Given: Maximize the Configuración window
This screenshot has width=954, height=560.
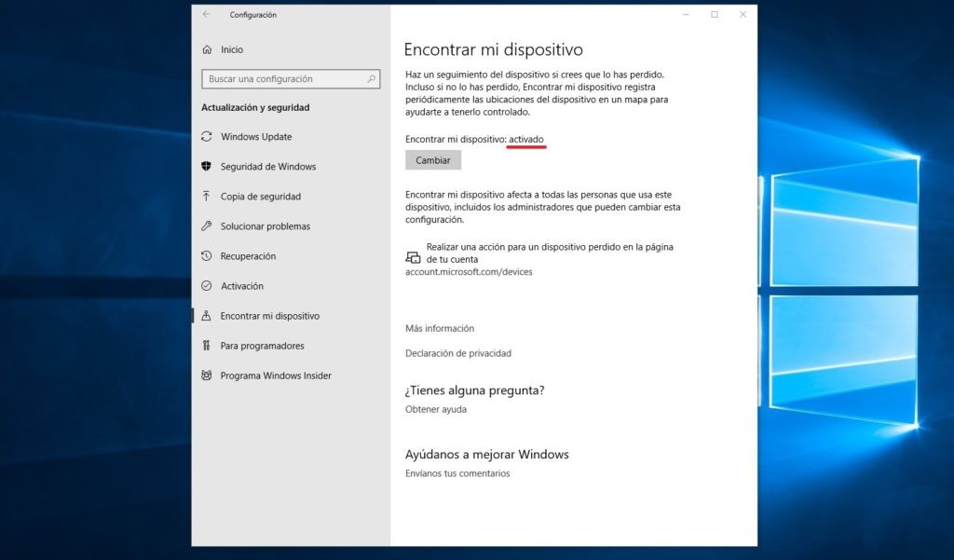Looking at the screenshot, I should tap(715, 15).
